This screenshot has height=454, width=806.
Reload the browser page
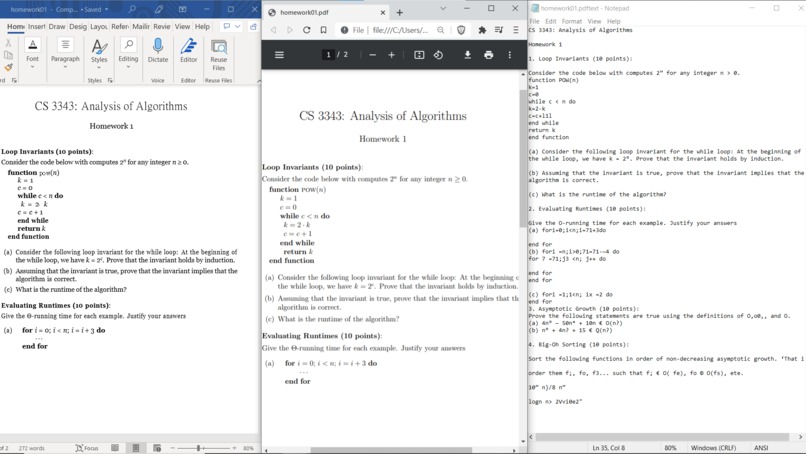click(x=306, y=30)
